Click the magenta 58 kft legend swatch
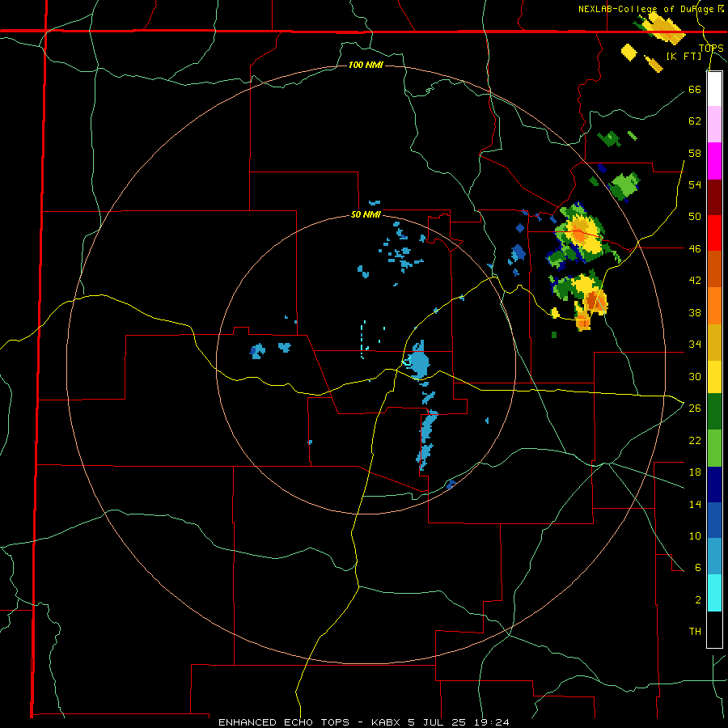The image size is (728, 728). tap(714, 161)
